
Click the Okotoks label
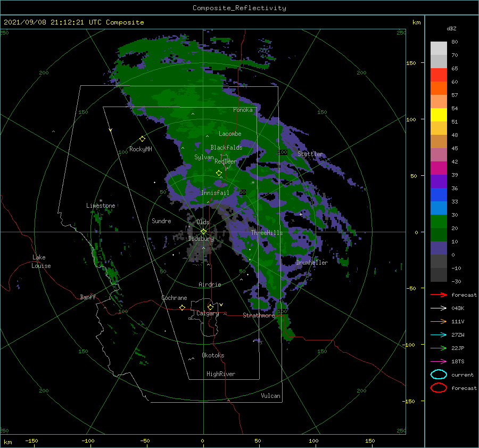tap(213, 355)
